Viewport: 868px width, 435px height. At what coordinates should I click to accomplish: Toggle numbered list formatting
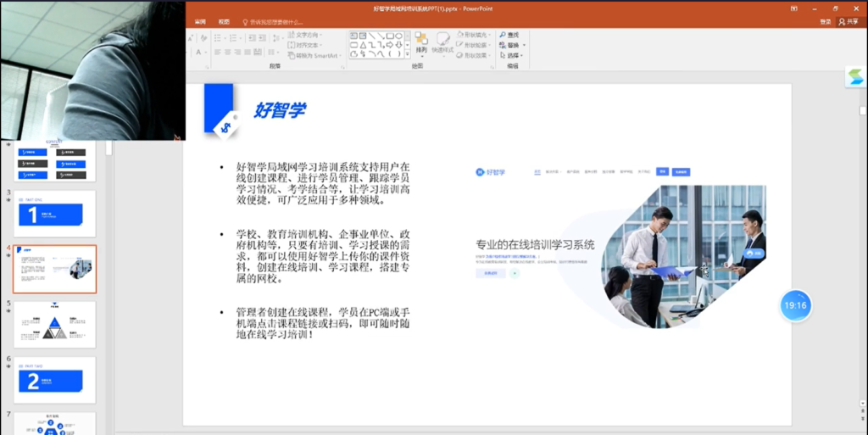click(233, 37)
